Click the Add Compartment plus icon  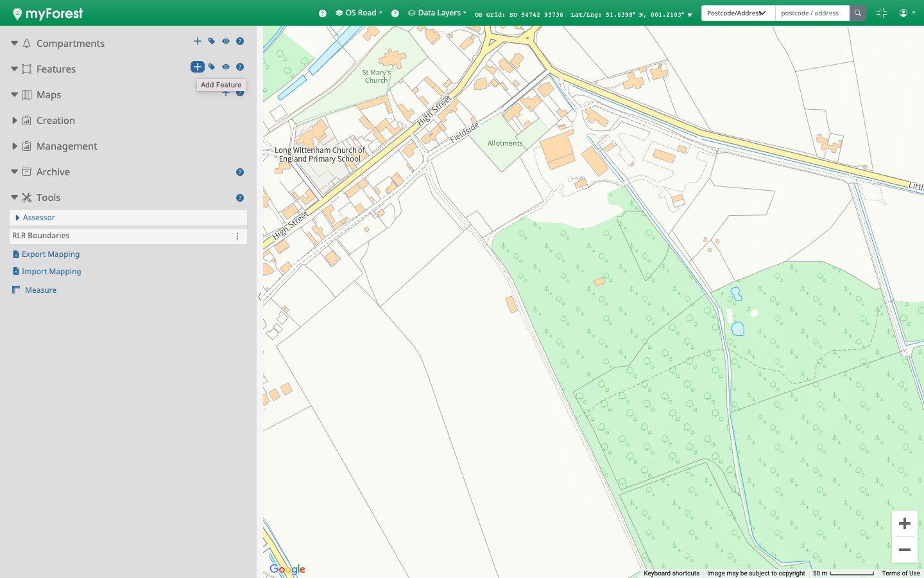(x=198, y=41)
